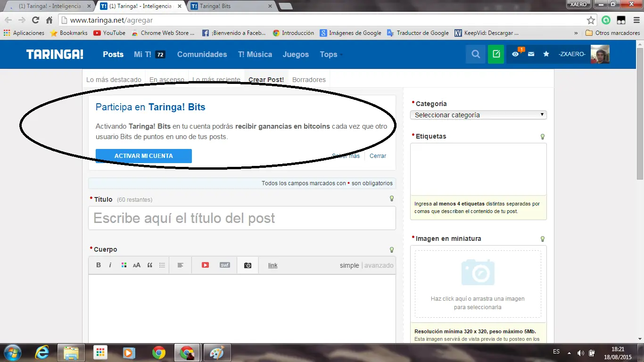Go to the Taringa! logo home

(x=55, y=54)
